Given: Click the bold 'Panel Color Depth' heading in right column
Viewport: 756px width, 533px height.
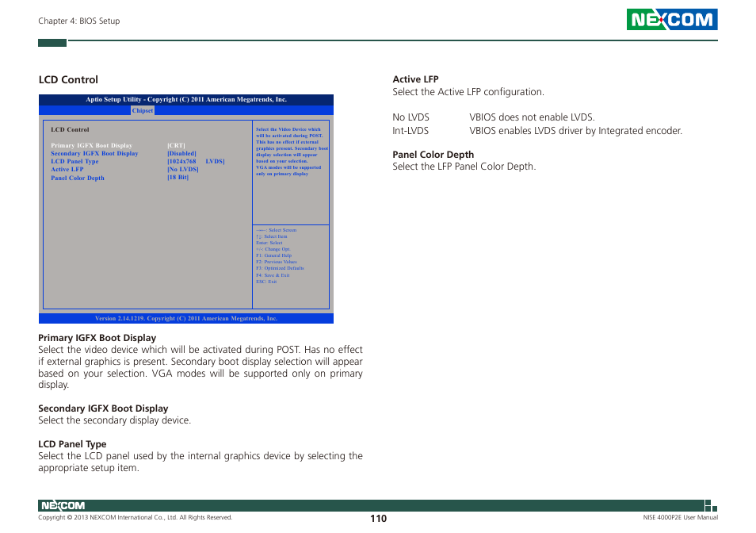Looking at the screenshot, I should point(433,155).
